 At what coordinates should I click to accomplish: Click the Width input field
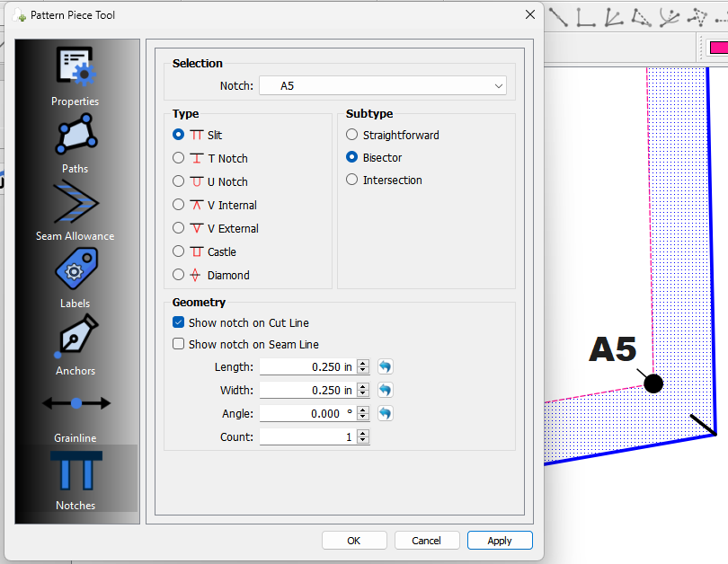[x=308, y=390]
